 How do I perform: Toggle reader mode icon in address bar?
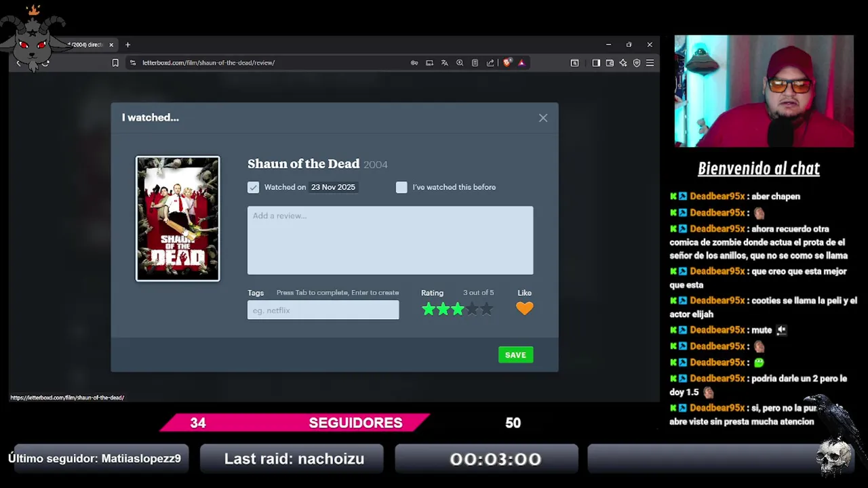pos(475,63)
